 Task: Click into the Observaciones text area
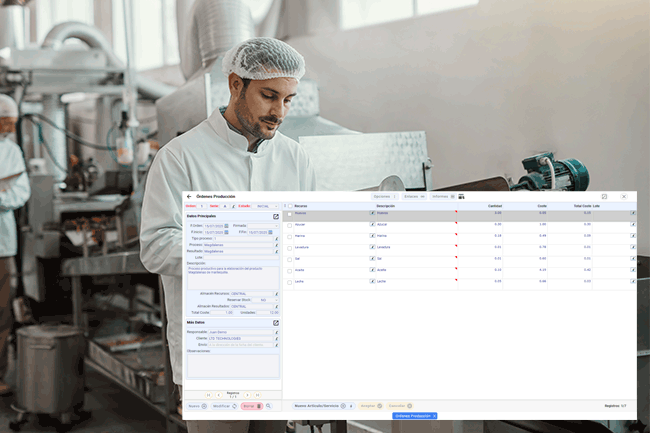click(x=233, y=365)
